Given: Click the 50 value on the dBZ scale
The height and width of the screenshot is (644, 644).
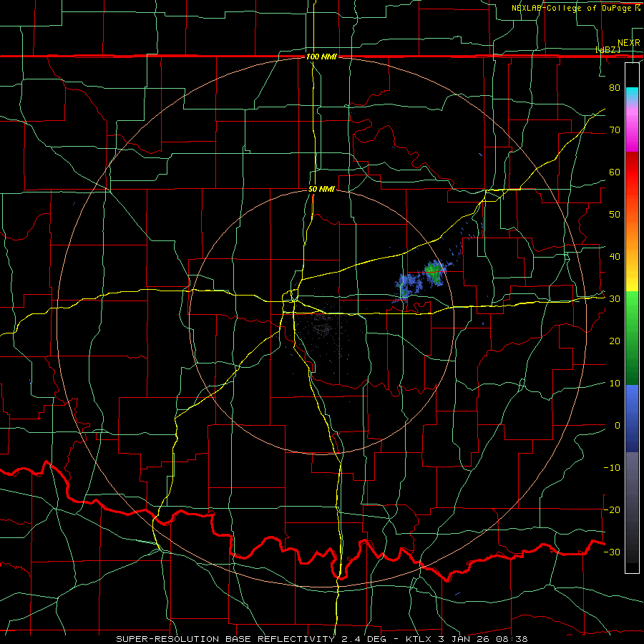Looking at the screenshot, I should click(615, 215).
